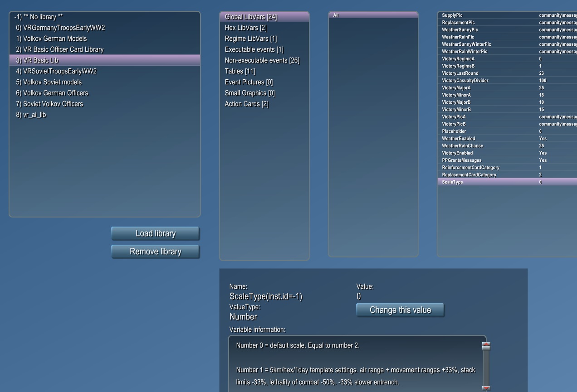Select the WeatherRainPic variable row
The width and height of the screenshot is (577, 392).
point(508,37)
